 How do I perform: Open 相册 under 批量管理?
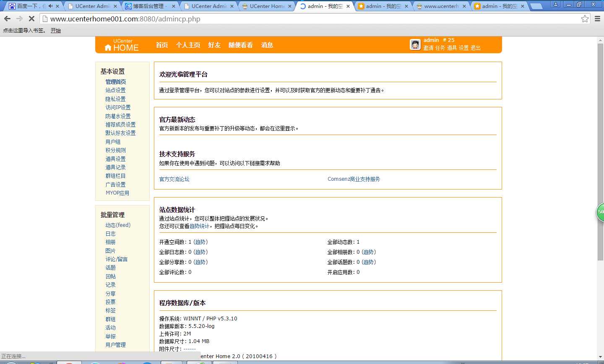point(110,242)
